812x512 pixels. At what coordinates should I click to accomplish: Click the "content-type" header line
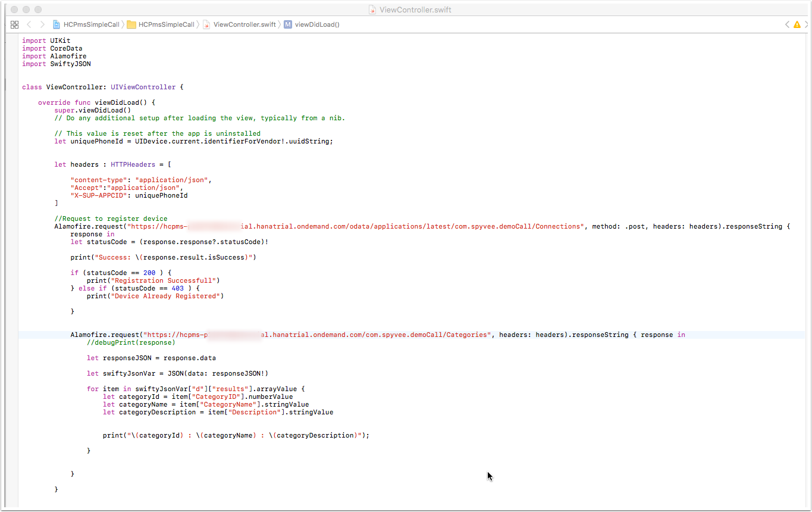coord(141,180)
